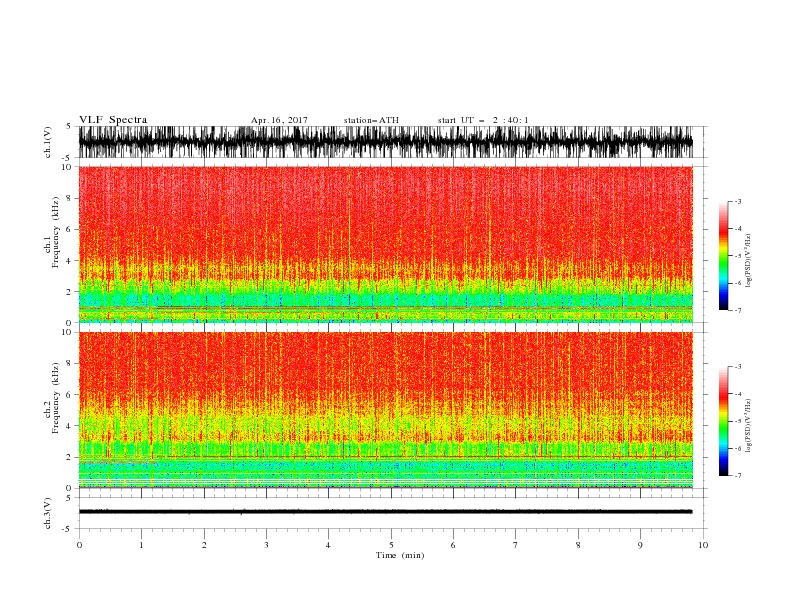Select the date text "Apr. 16, 2017"
Screen dimensions: 792x612
279,120
